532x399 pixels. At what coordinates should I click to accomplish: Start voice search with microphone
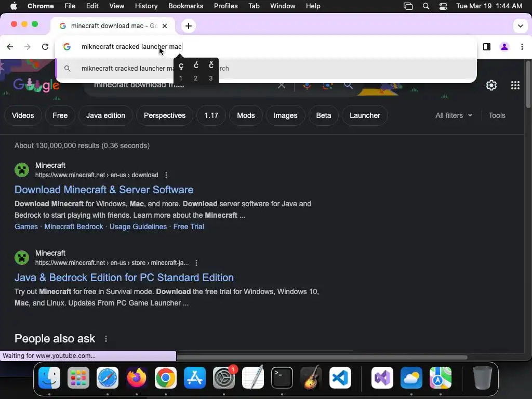[307, 86]
